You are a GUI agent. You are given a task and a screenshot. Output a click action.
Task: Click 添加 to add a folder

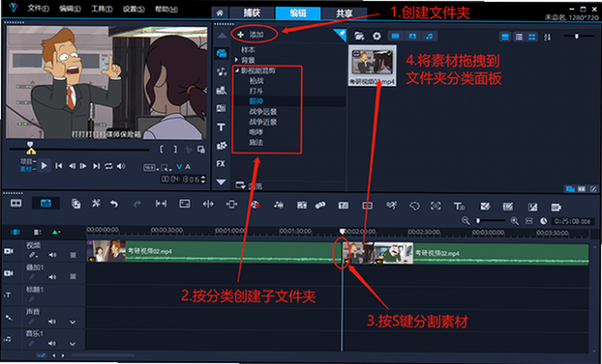coord(250,35)
